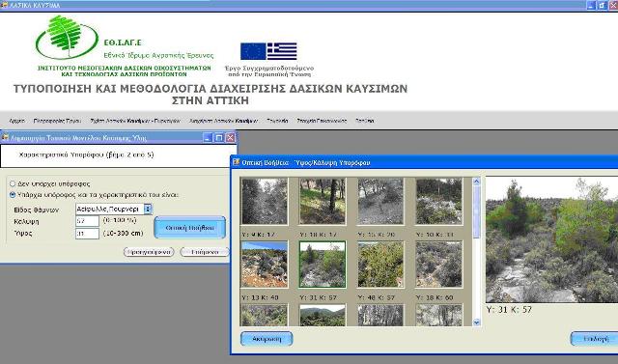
Task: Select the 'Δεν υπάρχει υπόροφος' radio option
Action: click(x=13, y=183)
